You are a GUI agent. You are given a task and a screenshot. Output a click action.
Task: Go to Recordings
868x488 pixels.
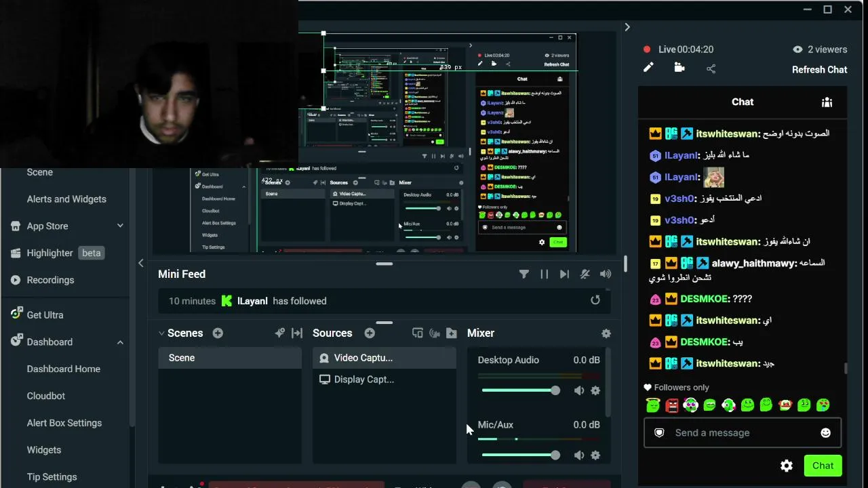point(50,280)
